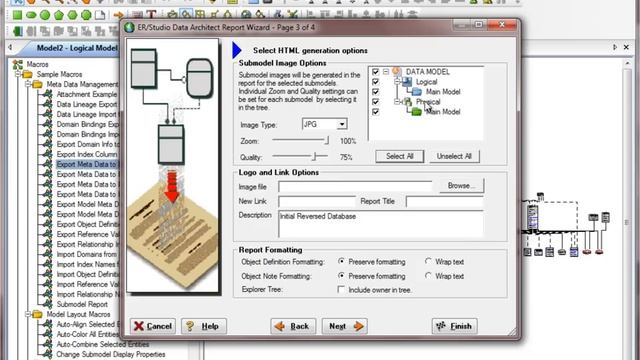Click the left tab scroll arrow
The height and width of the screenshot is (360, 640).
coord(10,48)
